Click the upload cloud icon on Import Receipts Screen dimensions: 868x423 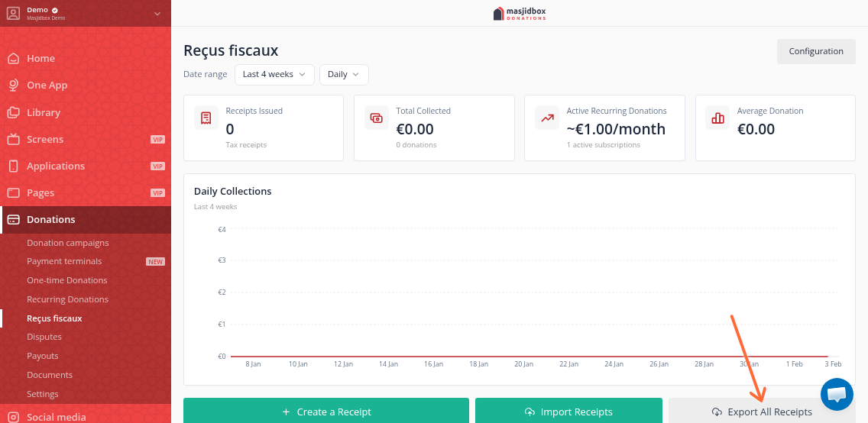530,412
